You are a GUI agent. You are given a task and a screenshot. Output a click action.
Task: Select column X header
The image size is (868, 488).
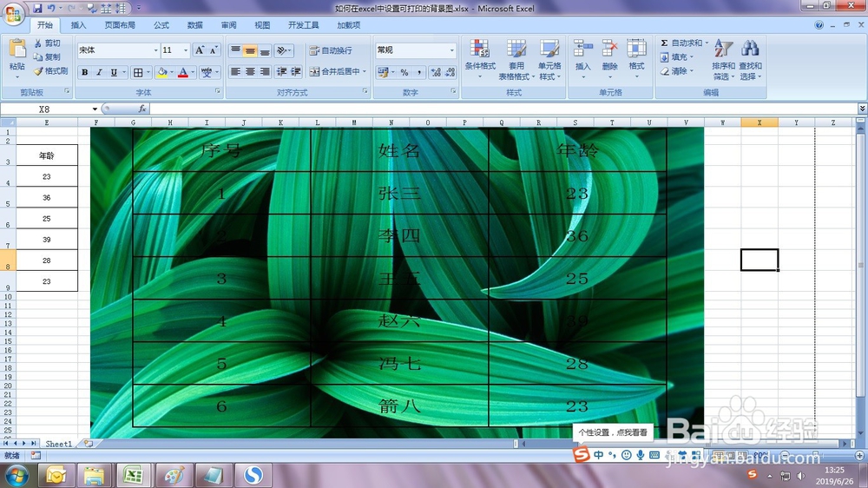(x=759, y=122)
